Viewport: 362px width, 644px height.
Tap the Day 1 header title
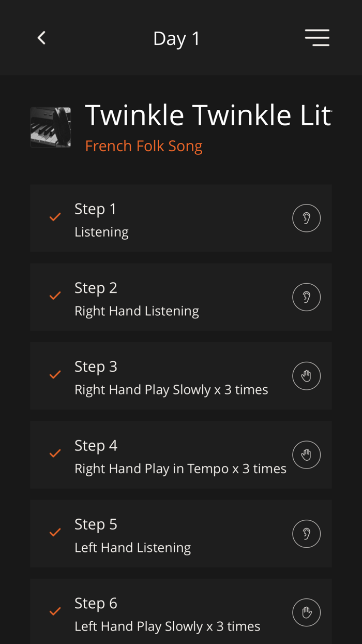coord(176,37)
